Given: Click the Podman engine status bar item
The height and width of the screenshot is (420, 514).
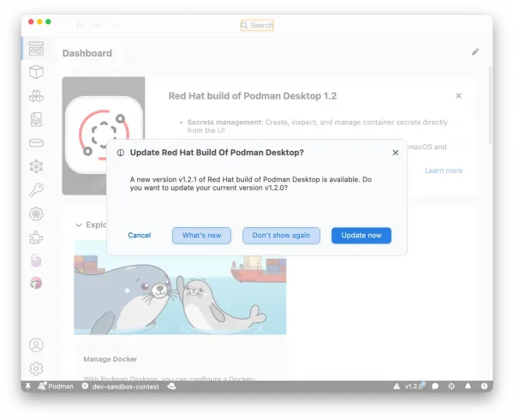Looking at the screenshot, I should click(x=56, y=387).
